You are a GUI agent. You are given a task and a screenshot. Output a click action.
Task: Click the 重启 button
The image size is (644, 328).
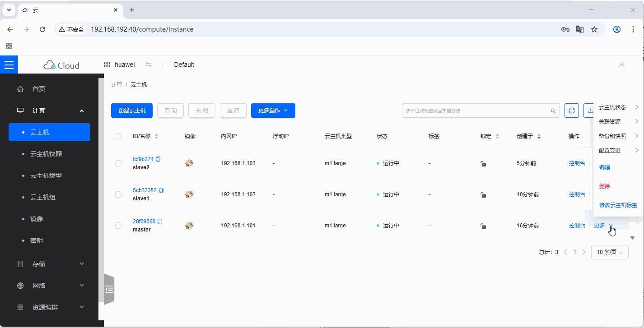[233, 111]
